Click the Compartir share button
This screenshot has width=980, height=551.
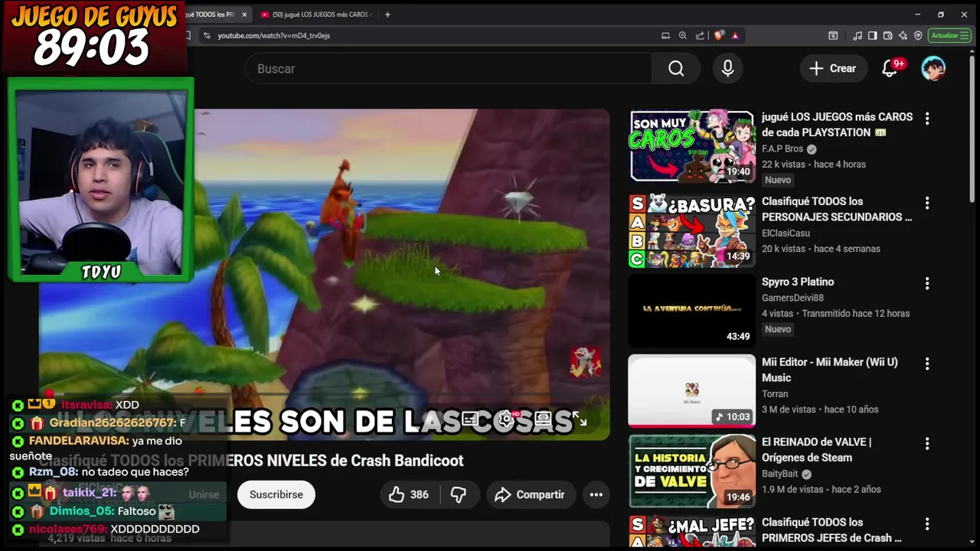530,494
